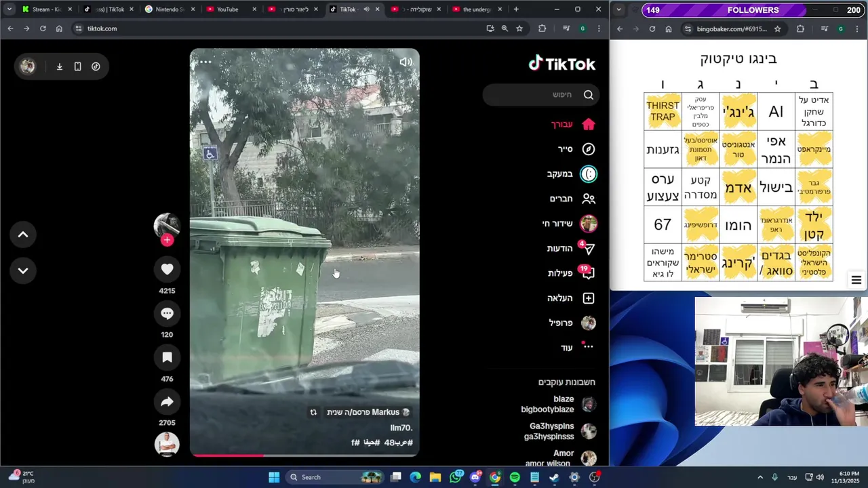Open the העלאה upload page
868x488 pixels.
click(x=571, y=298)
